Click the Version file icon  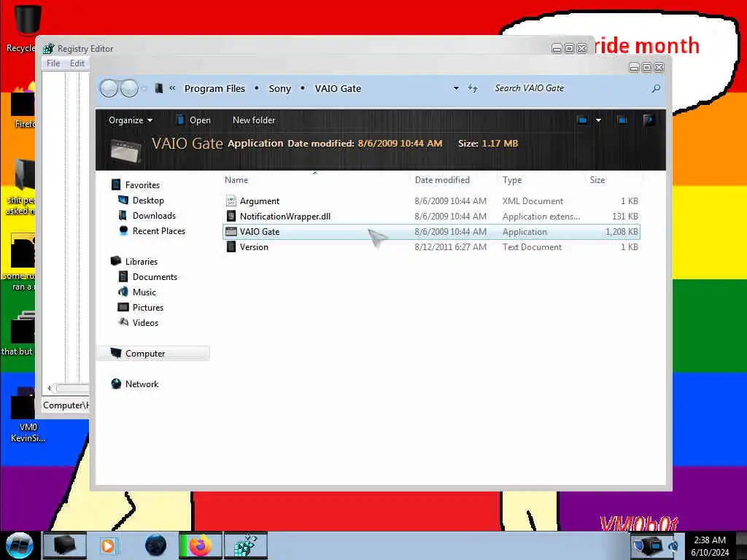tap(231, 246)
